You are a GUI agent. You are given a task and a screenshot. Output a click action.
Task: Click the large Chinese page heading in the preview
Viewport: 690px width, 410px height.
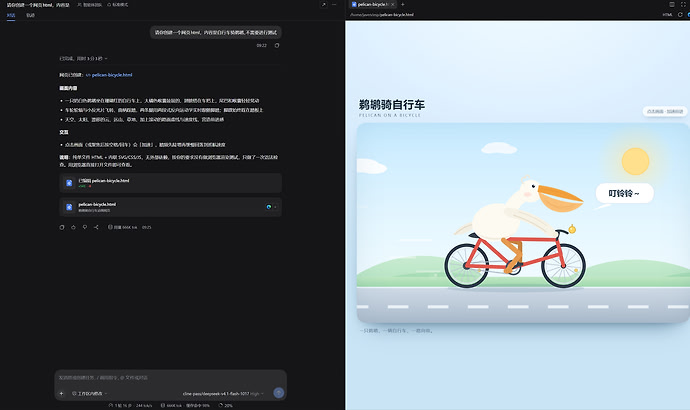click(x=392, y=105)
